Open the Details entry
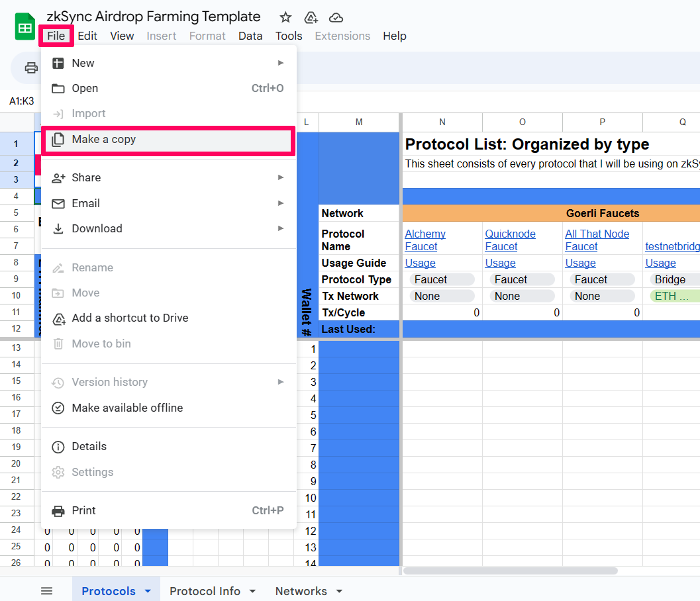The width and height of the screenshot is (700, 601). 169,447
